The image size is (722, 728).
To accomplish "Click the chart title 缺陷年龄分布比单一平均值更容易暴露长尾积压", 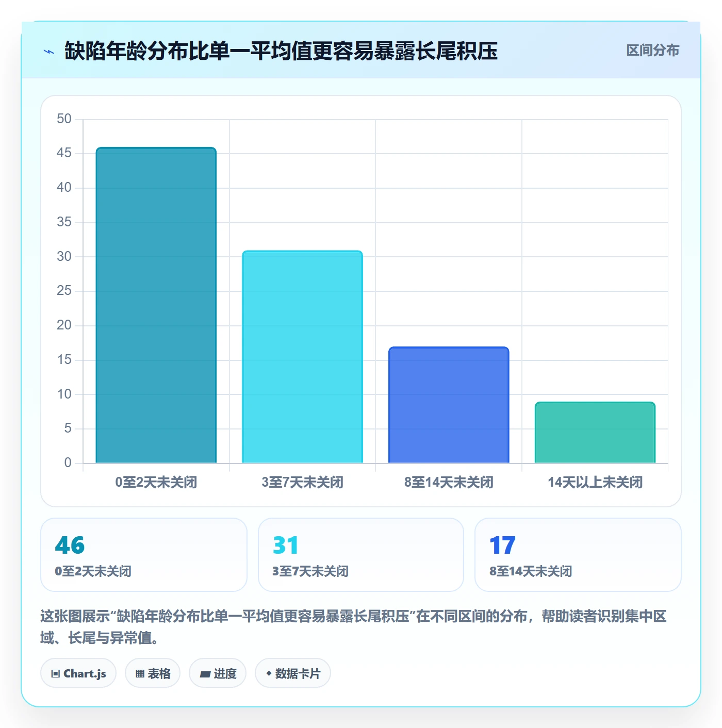I will (281, 51).
